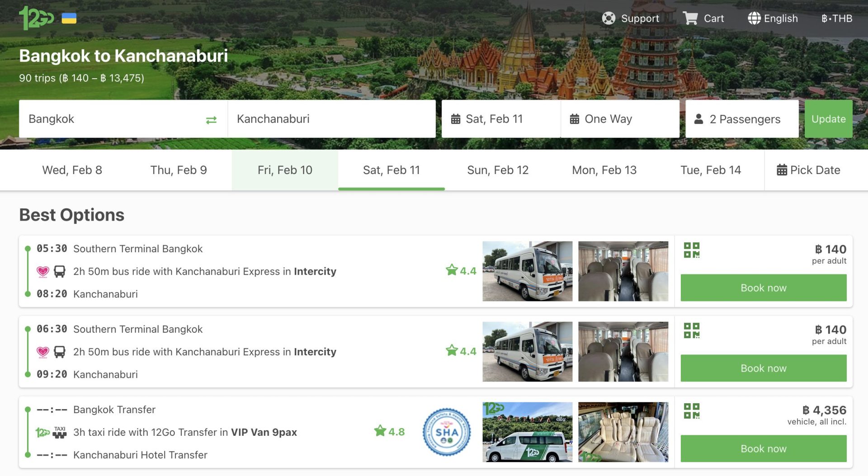The image size is (868, 476).
Task: Switch to the Fri, Feb 10 tab
Action: (285, 170)
